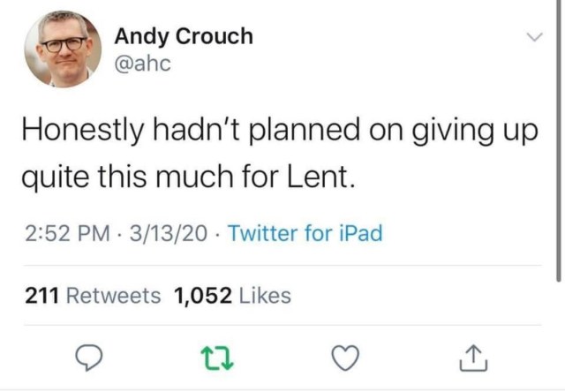565x392 pixels.
Task: Click the number 211 in the retweet count
Action: 41,296
